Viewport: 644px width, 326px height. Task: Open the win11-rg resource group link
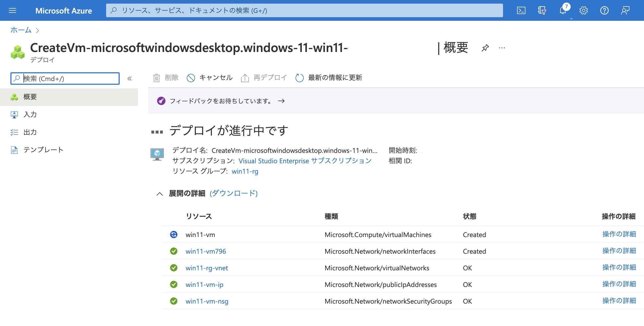pos(245,171)
